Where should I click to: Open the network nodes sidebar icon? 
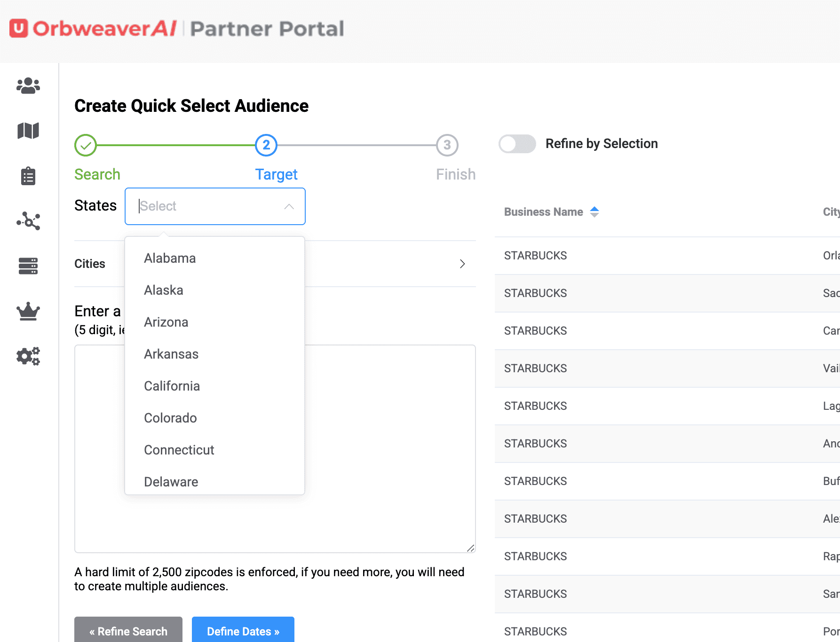(28, 221)
